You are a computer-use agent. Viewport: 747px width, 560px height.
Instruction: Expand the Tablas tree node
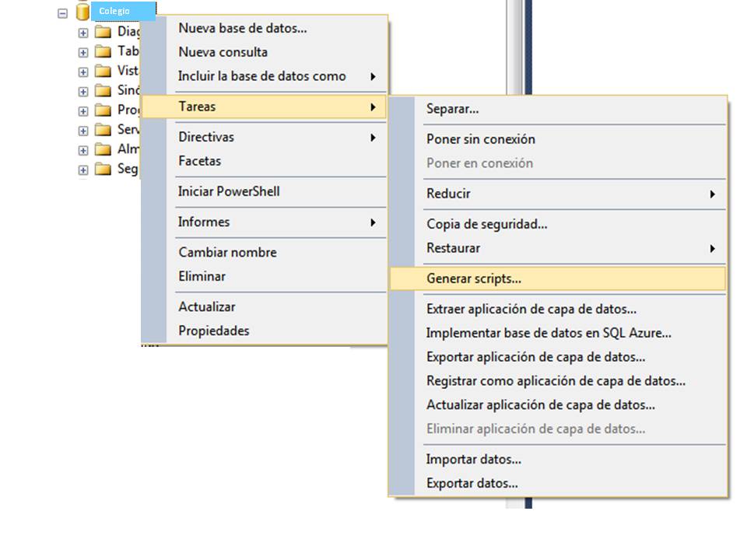coord(82,51)
